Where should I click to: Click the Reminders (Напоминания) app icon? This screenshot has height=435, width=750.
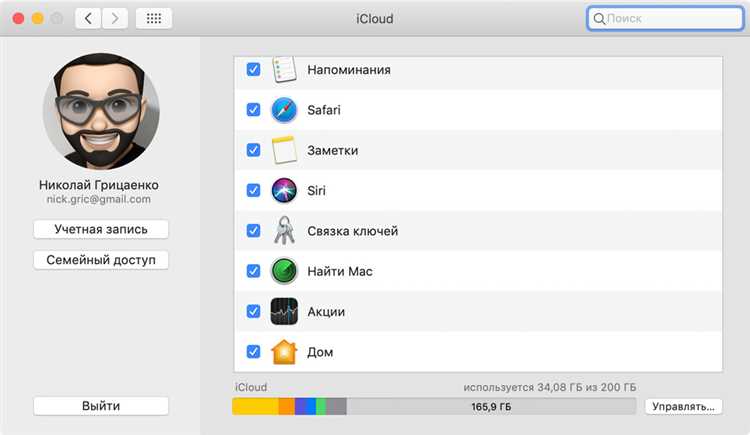click(284, 70)
